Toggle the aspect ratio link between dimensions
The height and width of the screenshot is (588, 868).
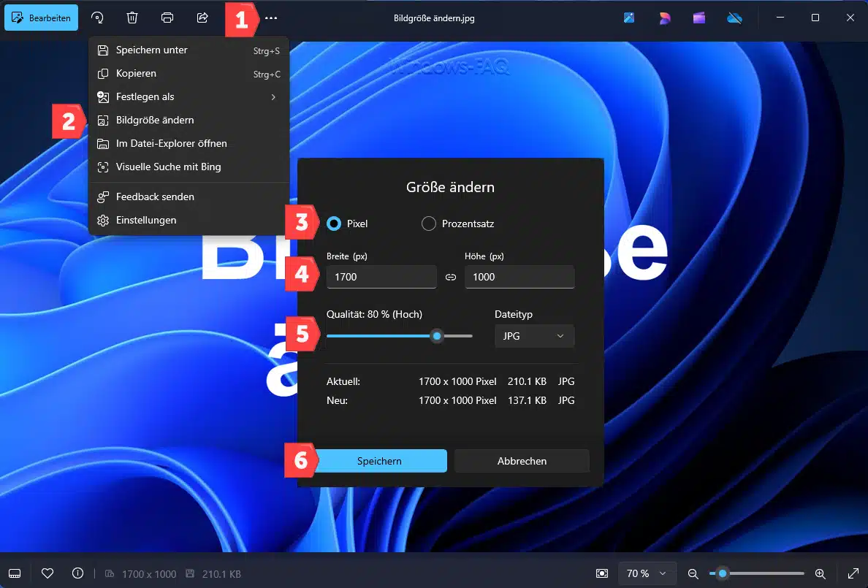pyautogui.click(x=451, y=278)
